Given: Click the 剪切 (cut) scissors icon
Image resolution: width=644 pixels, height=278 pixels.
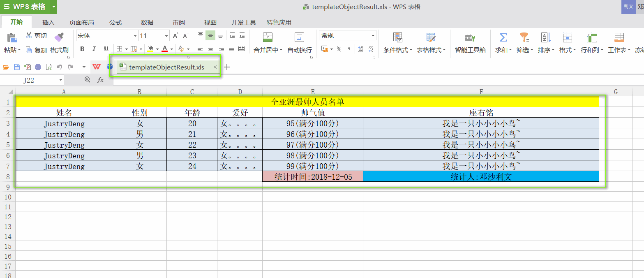Looking at the screenshot, I should click(30, 35).
